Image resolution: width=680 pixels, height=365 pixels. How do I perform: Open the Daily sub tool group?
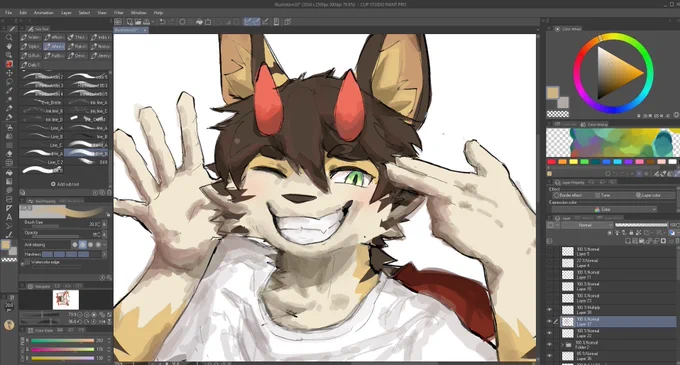[31, 65]
